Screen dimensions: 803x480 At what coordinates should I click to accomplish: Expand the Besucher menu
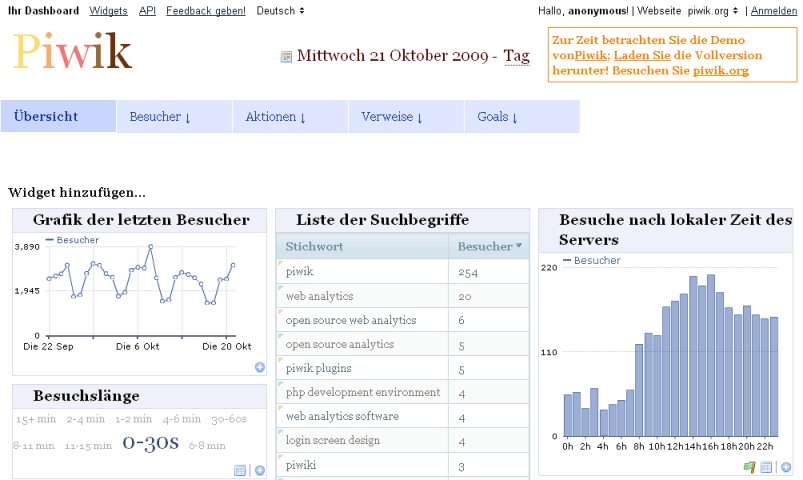175,117
